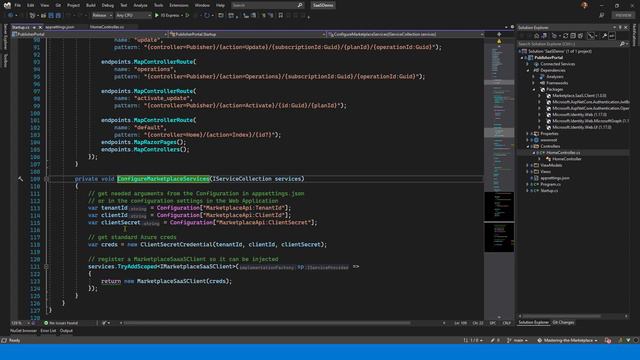Click Show All Files icon in Solution Explorer
Image resolution: width=640 pixels, height=360 pixels.
click(580, 36)
